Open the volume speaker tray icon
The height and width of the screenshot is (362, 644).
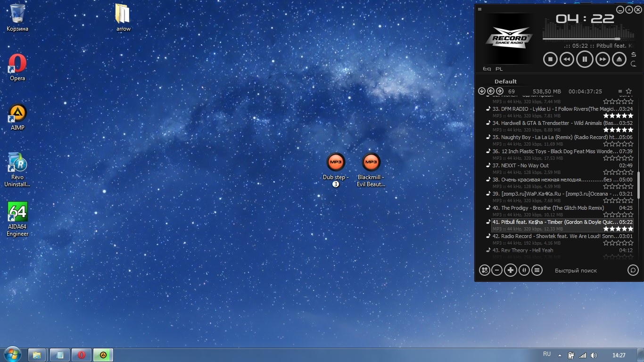(x=594, y=355)
